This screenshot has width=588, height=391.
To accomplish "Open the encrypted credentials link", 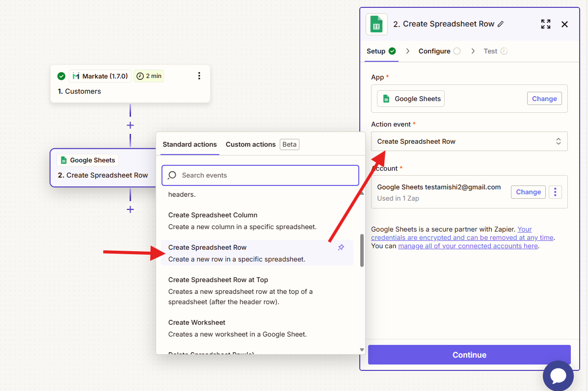I will tap(462, 237).
